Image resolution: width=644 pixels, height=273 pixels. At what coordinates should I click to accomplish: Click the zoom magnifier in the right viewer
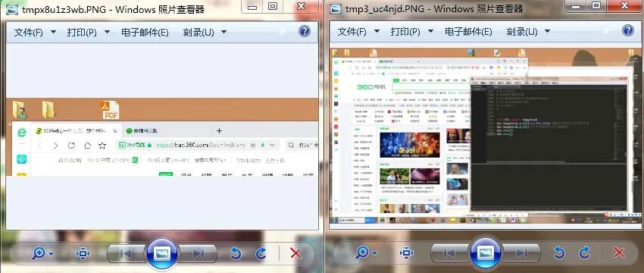tap(362, 253)
